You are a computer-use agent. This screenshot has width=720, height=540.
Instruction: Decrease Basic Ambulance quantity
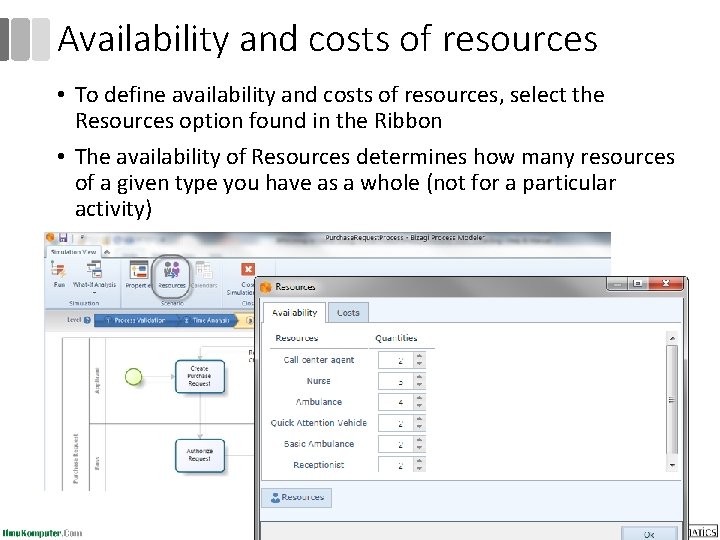click(x=419, y=448)
